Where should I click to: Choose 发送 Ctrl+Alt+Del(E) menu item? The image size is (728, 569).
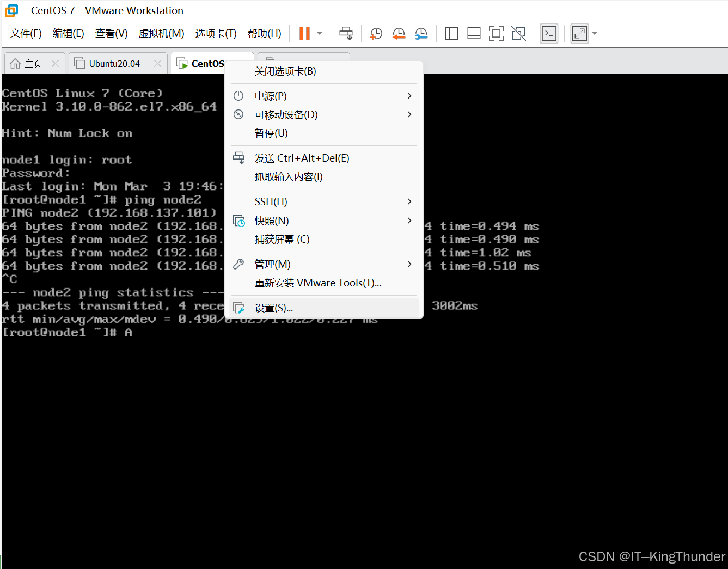324,158
